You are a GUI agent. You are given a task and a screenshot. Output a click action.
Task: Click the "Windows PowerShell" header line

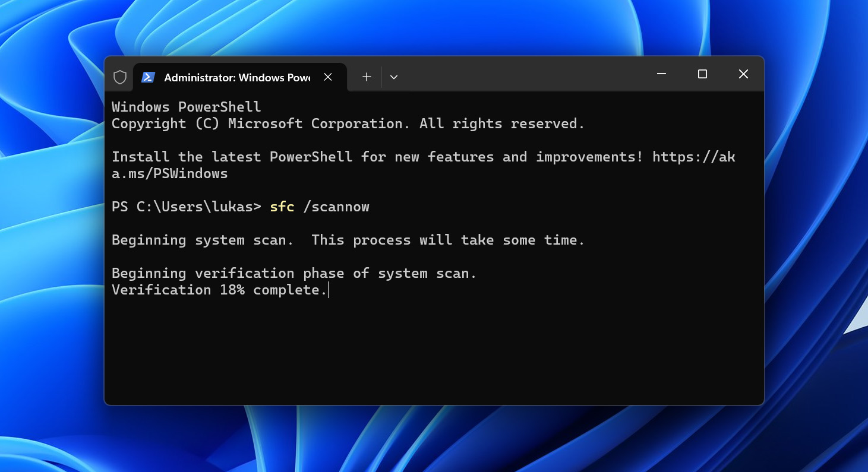click(x=187, y=107)
